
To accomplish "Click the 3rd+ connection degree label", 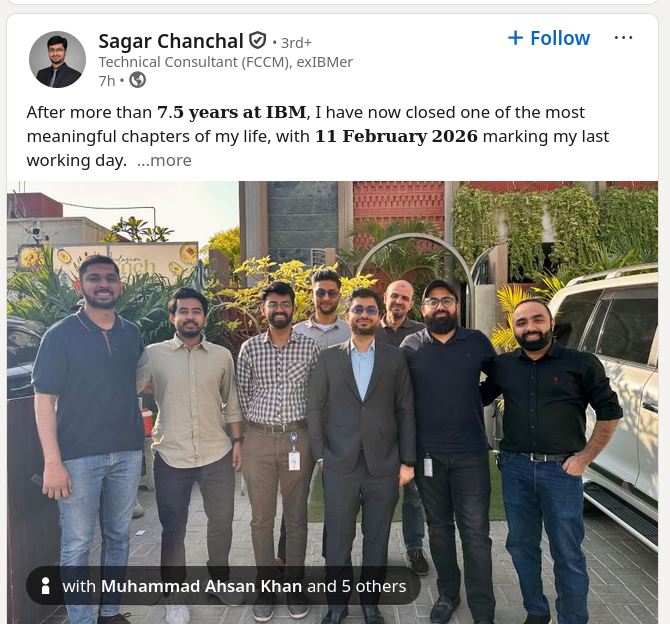I will coord(296,43).
